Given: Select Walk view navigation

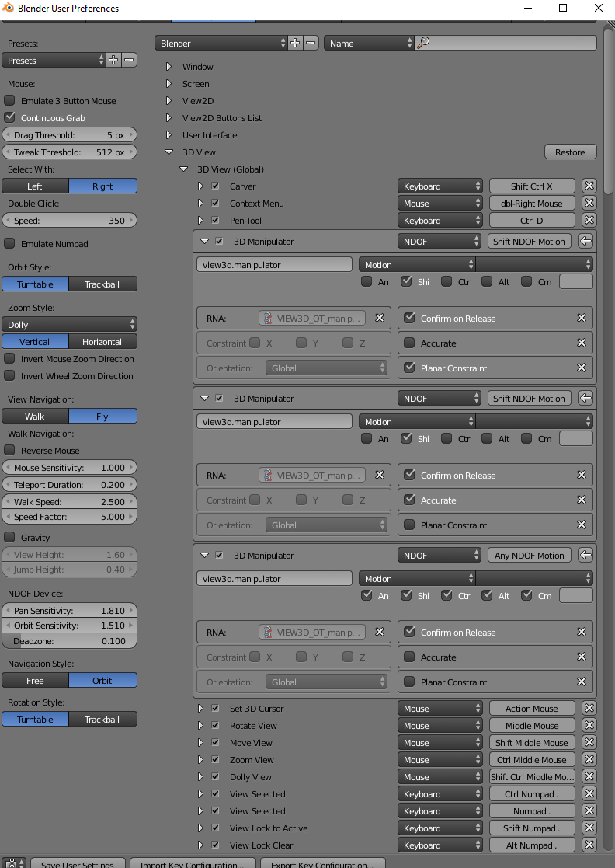Looking at the screenshot, I should (36, 417).
